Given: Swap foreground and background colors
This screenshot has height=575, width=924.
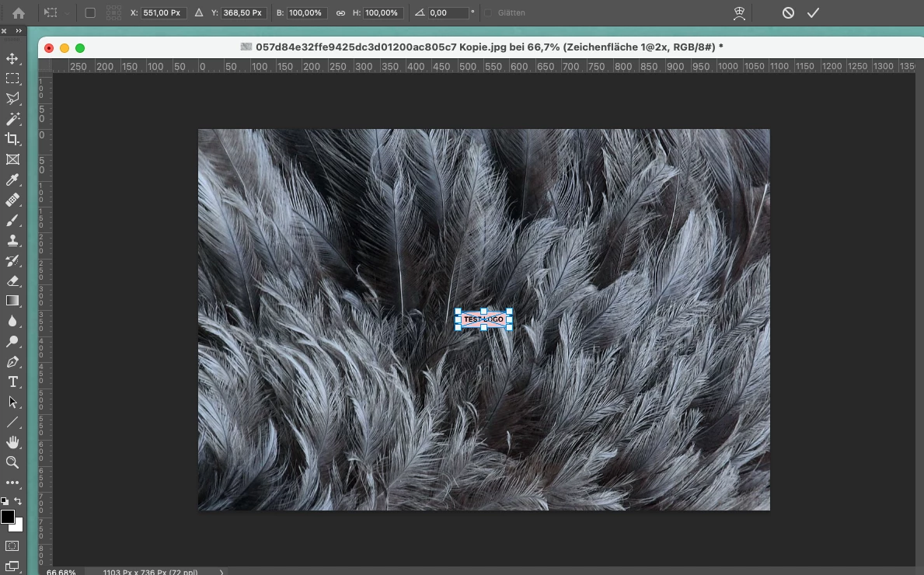Looking at the screenshot, I should coord(19,501).
